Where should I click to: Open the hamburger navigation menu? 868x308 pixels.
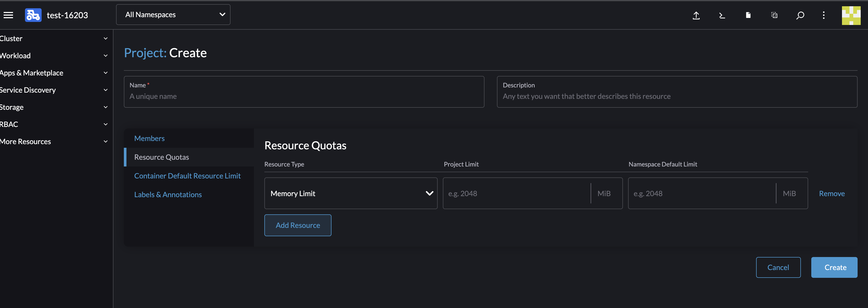point(8,15)
